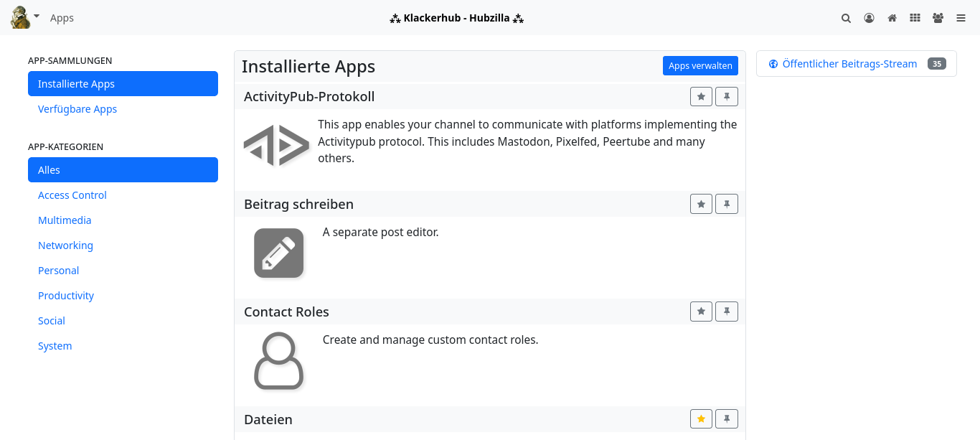The image size is (980, 440).
Task: Open the public stream people icon
Action: [x=938, y=18]
